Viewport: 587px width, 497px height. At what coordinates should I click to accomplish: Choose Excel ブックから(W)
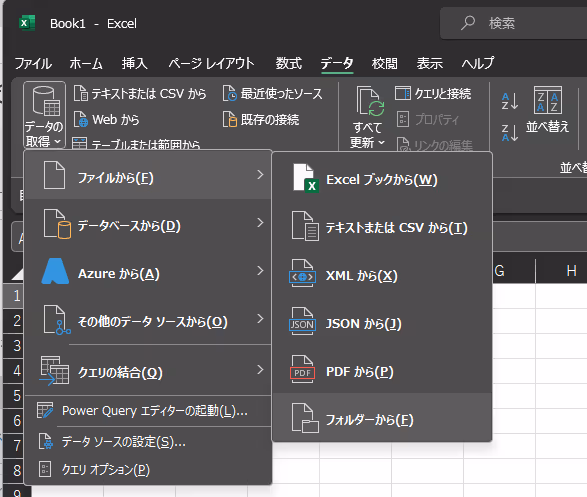pos(382,179)
